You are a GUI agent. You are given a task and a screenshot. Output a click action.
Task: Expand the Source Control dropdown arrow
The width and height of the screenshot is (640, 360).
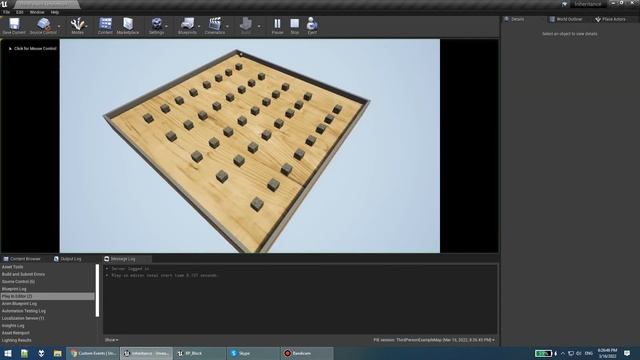tap(59, 26)
